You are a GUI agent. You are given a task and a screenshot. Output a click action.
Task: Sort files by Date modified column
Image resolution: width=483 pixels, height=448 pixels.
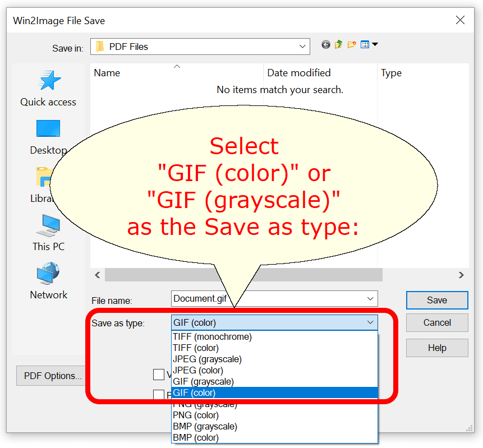[299, 73]
